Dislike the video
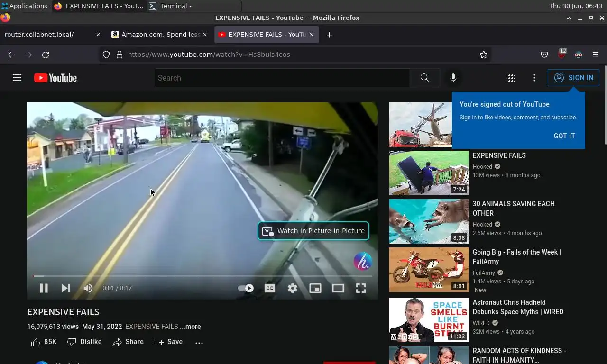This screenshot has height=364, width=607. 84,342
